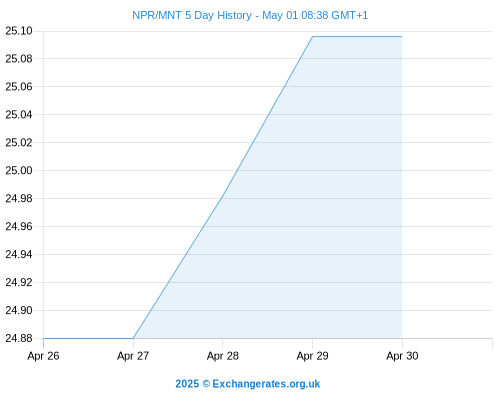The height and width of the screenshot is (400, 495).
Task: Click the 25.04 y-axis value label
Action: pyautogui.click(x=19, y=115)
